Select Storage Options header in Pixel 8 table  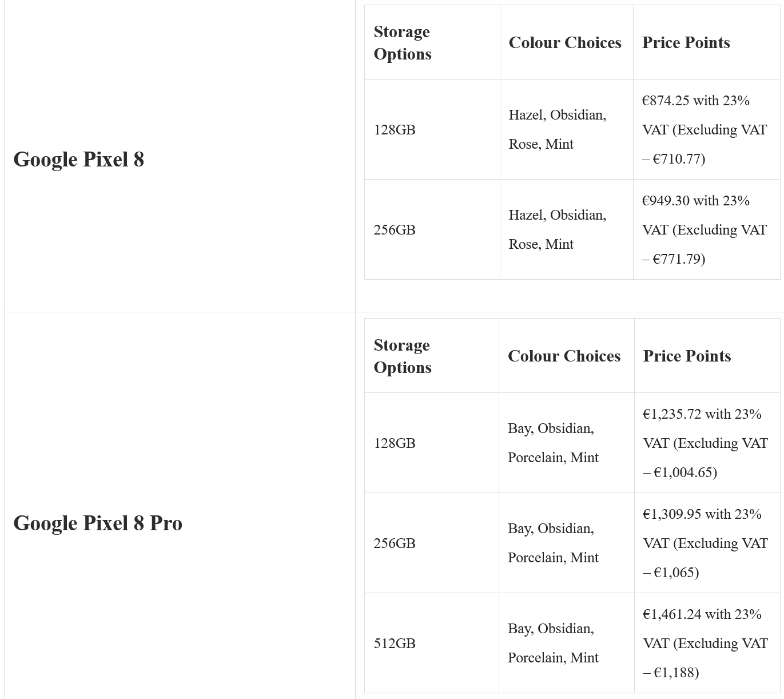click(x=402, y=43)
